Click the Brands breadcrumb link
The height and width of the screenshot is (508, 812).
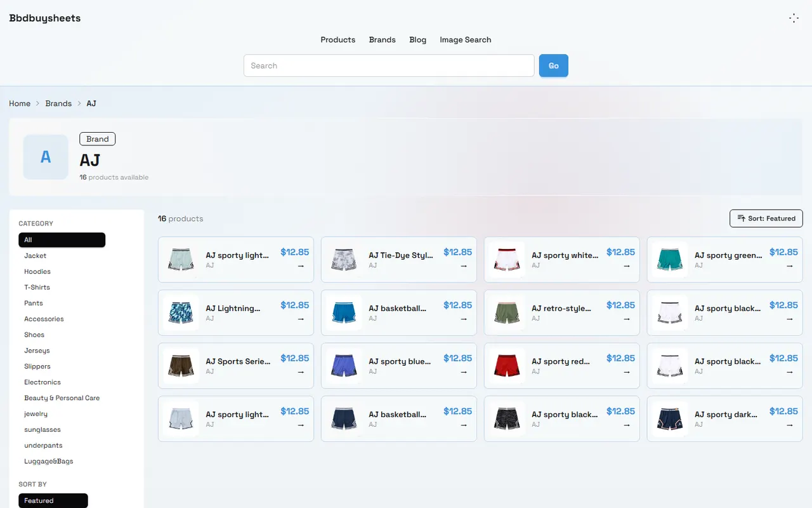[58, 104]
